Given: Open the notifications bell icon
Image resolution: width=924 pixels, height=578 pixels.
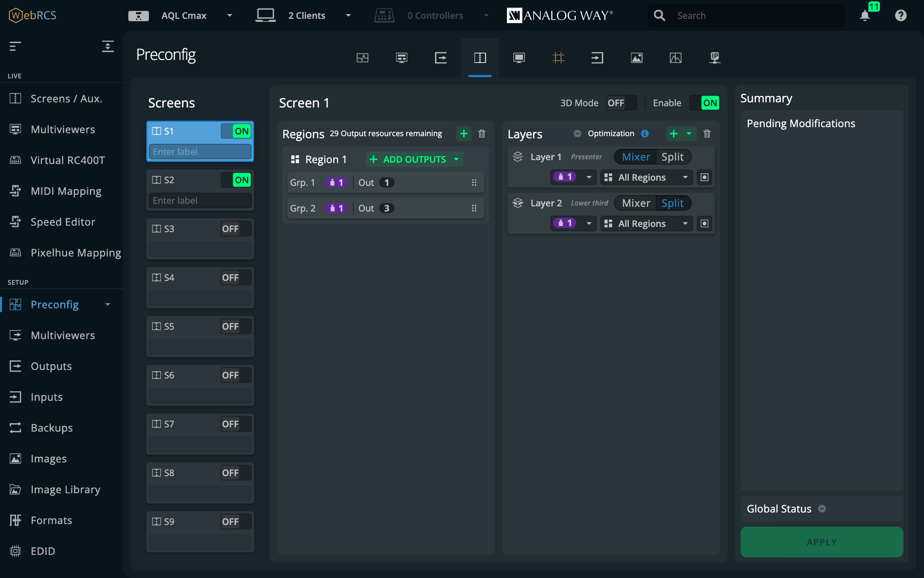Looking at the screenshot, I should click(865, 16).
